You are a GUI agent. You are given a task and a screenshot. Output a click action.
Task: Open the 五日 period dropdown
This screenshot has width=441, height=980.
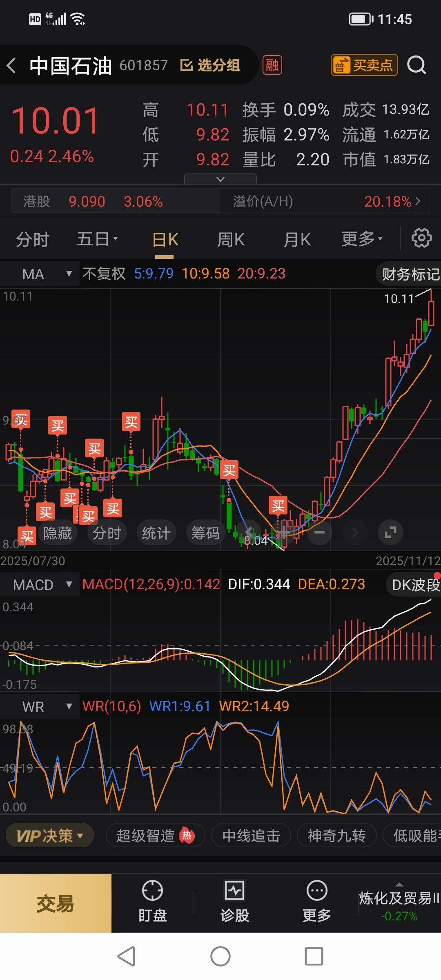(x=97, y=239)
